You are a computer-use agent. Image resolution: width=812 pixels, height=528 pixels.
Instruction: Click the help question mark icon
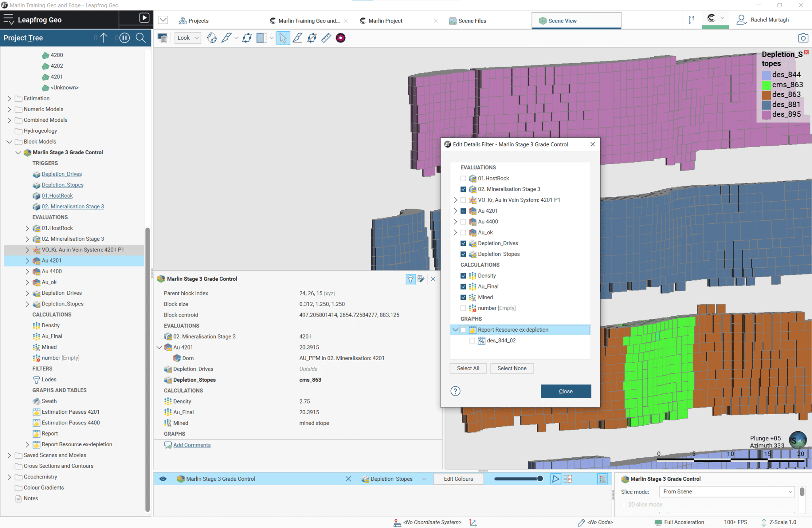tap(455, 391)
